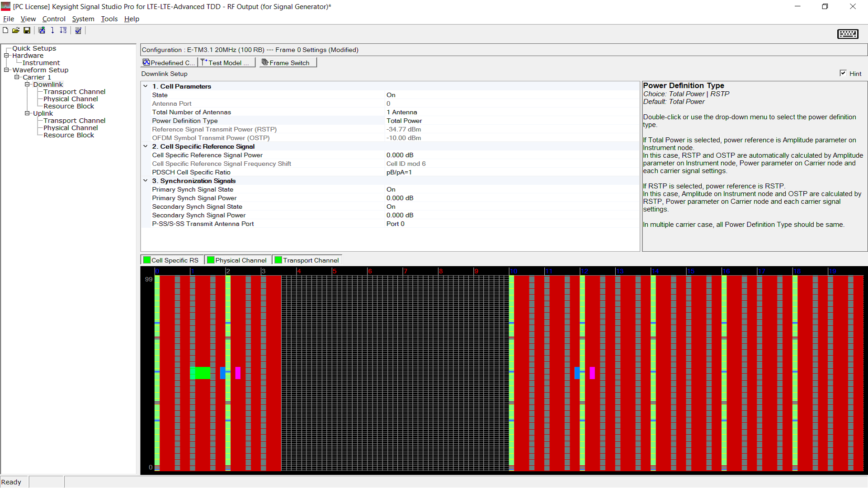Click the Frame Switch button
The width and height of the screenshot is (868, 488).
[x=288, y=63]
